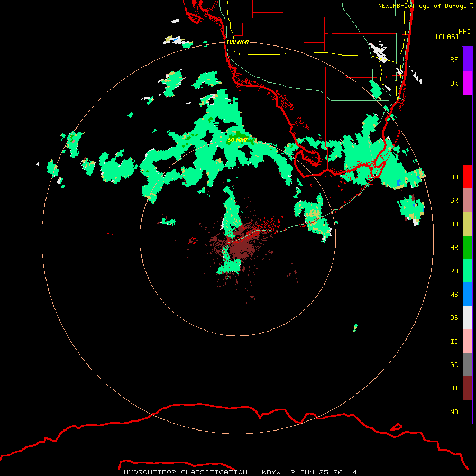
Task: Click the 100 NMI range ring label
Action: (237, 42)
